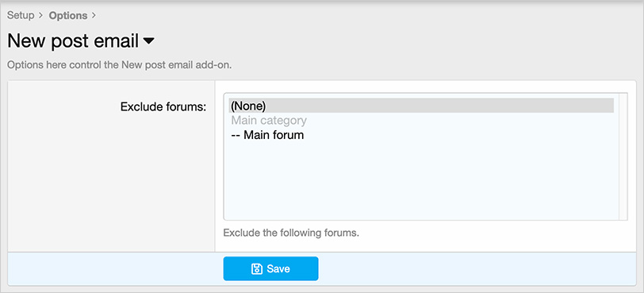The image size is (644, 293).
Task: Click the Save text label in button
Action: [x=278, y=268]
